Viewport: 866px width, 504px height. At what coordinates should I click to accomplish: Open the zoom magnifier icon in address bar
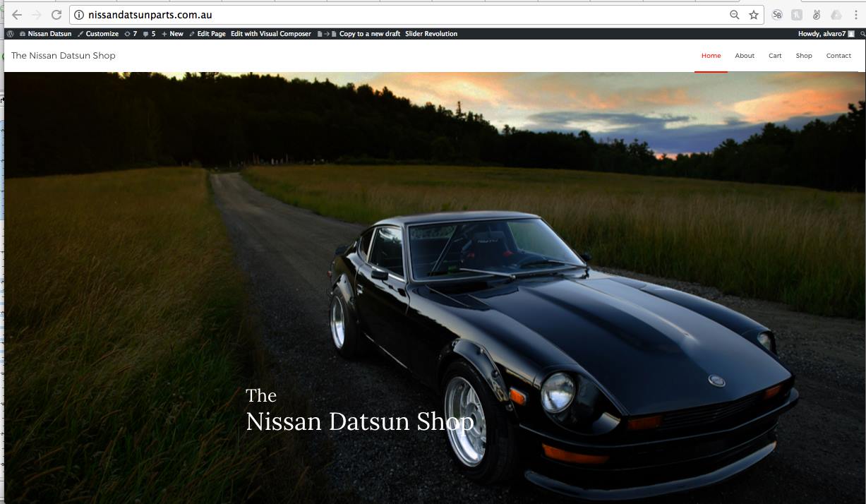(x=735, y=15)
